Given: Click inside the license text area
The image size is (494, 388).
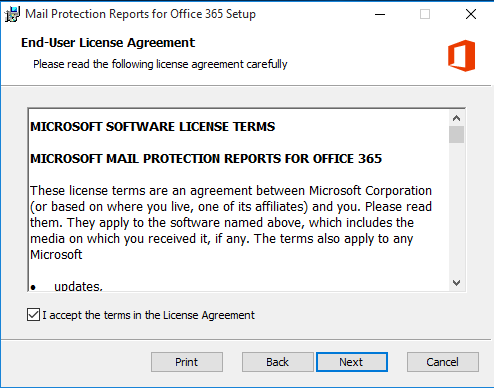Looking at the screenshot, I should tap(239, 200).
